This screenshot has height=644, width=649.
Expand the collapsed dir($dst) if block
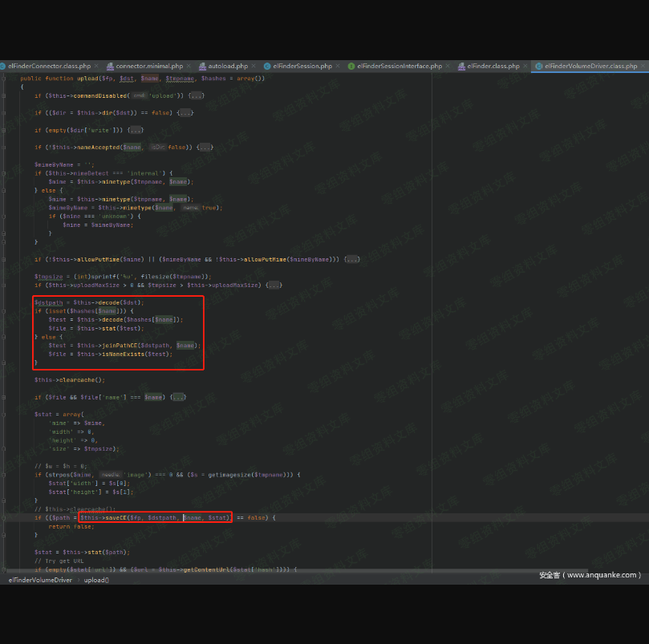pos(185,113)
